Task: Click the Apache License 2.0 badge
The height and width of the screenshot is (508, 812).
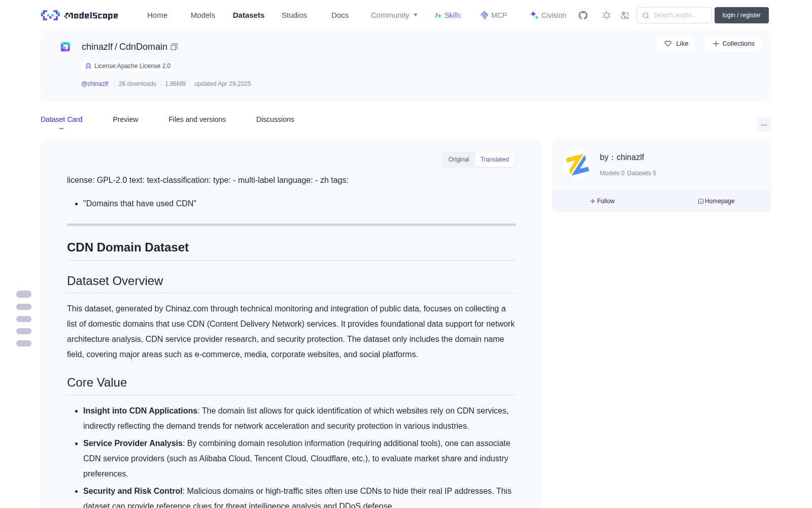Action: coord(127,66)
